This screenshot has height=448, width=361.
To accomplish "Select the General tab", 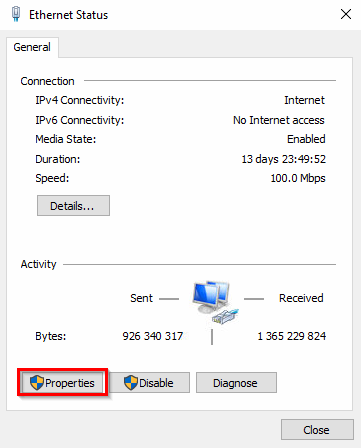I will coord(32,47).
